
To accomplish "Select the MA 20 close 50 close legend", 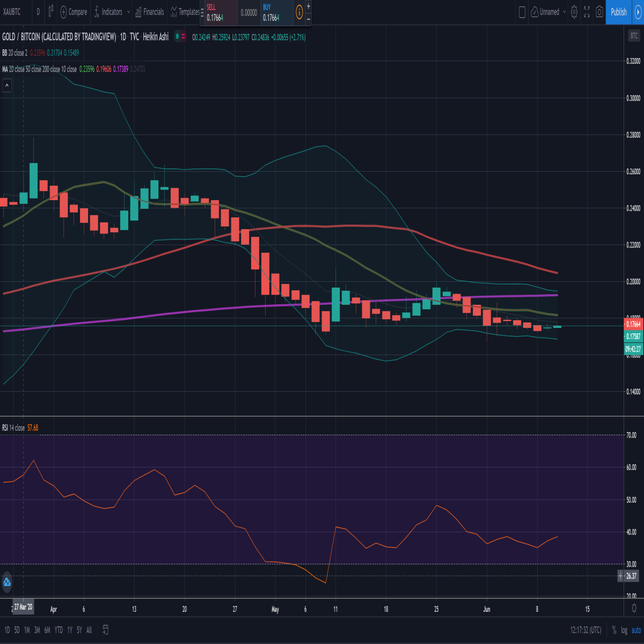I will (x=39, y=69).
